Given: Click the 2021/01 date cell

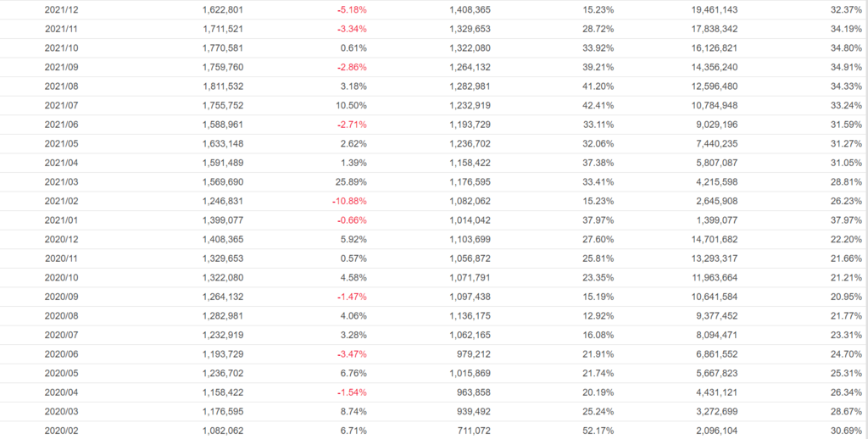Looking at the screenshot, I should [61, 220].
